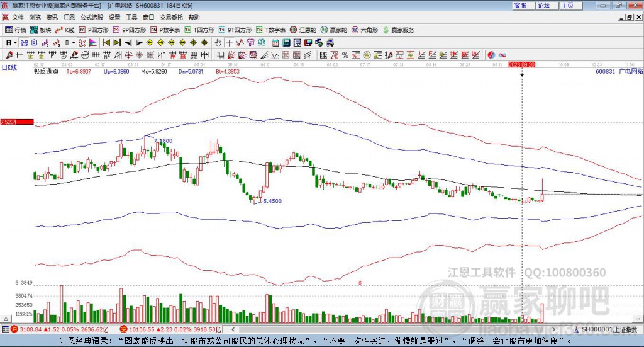Open the 浏览 menu

tap(35, 17)
